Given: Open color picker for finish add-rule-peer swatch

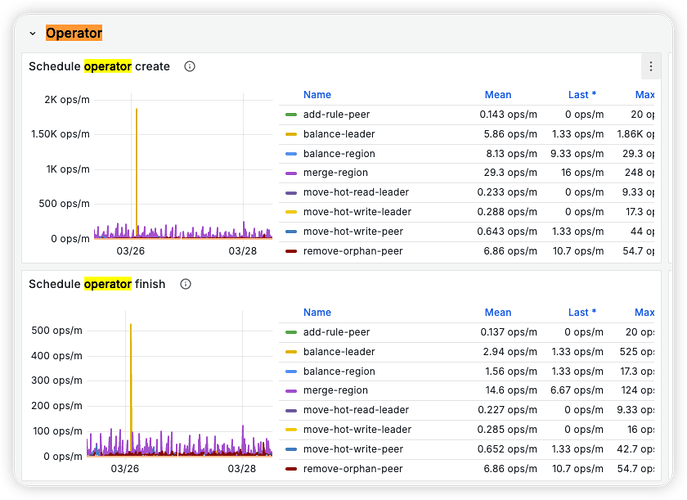Looking at the screenshot, I should [291, 333].
